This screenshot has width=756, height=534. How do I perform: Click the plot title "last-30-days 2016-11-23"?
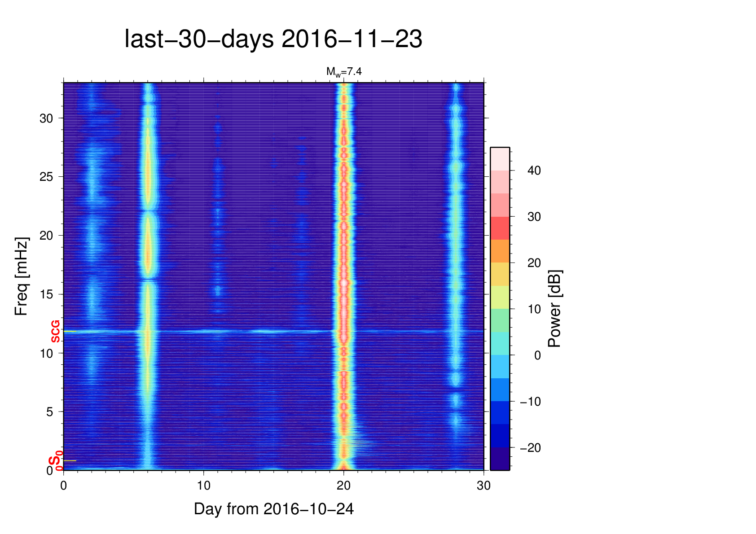point(273,39)
